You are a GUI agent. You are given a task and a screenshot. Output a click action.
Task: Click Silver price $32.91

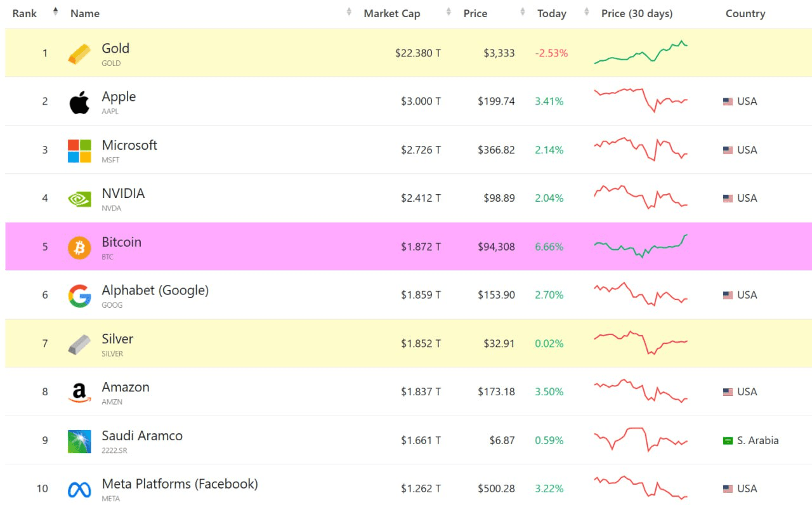pyautogui.click(x=499, y=344)
